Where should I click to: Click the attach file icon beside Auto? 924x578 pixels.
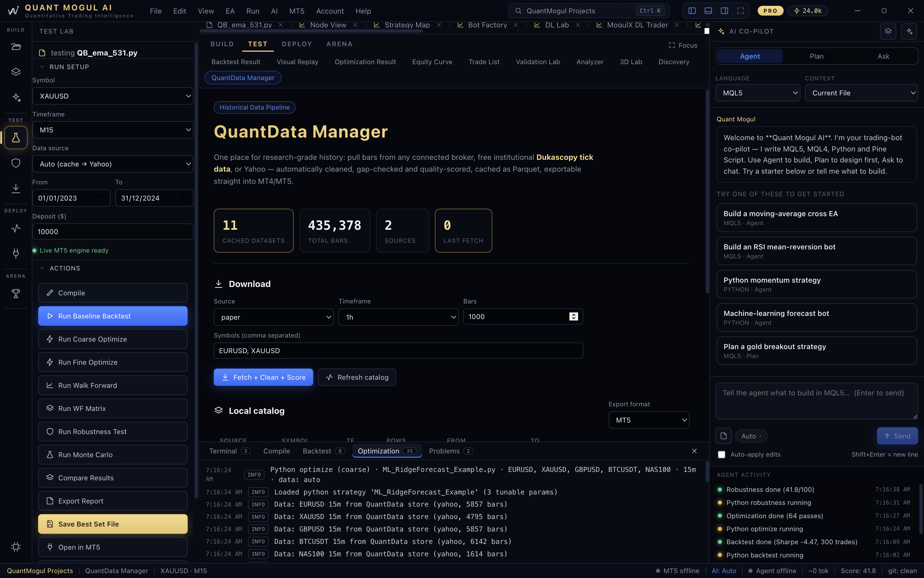click(x=724, y=436)
